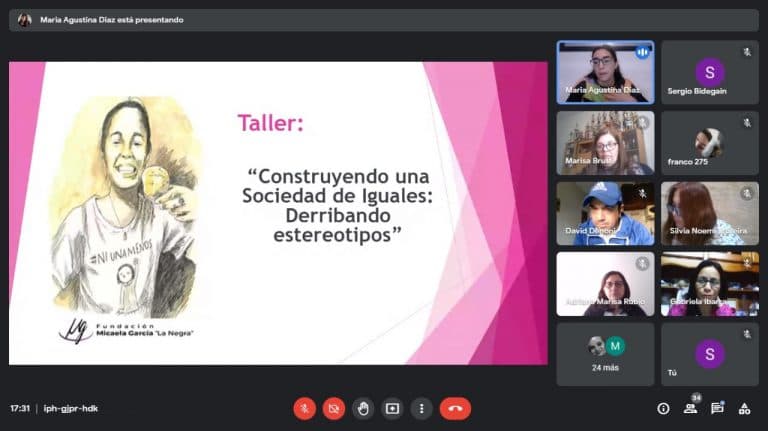Click the muted mic icon on David's tile
The height and width of the screenshot is (431, 768).
(643, 193)
